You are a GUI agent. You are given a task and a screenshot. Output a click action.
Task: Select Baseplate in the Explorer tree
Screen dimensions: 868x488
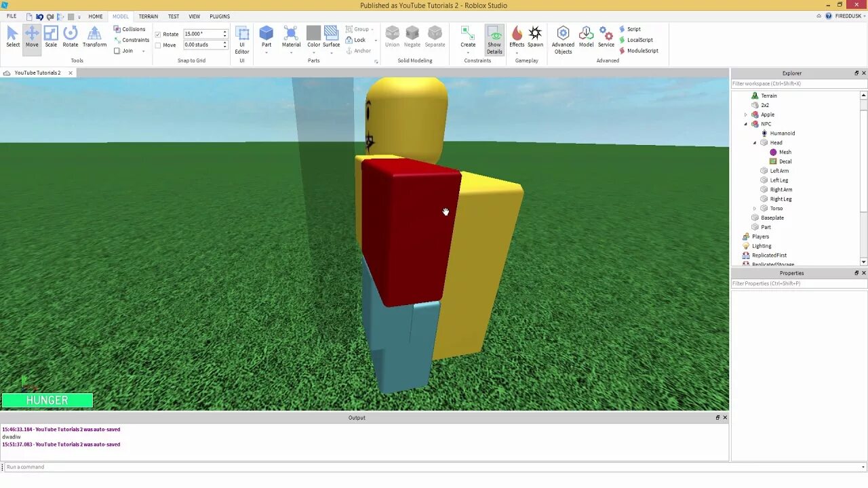tap(772, 218)
